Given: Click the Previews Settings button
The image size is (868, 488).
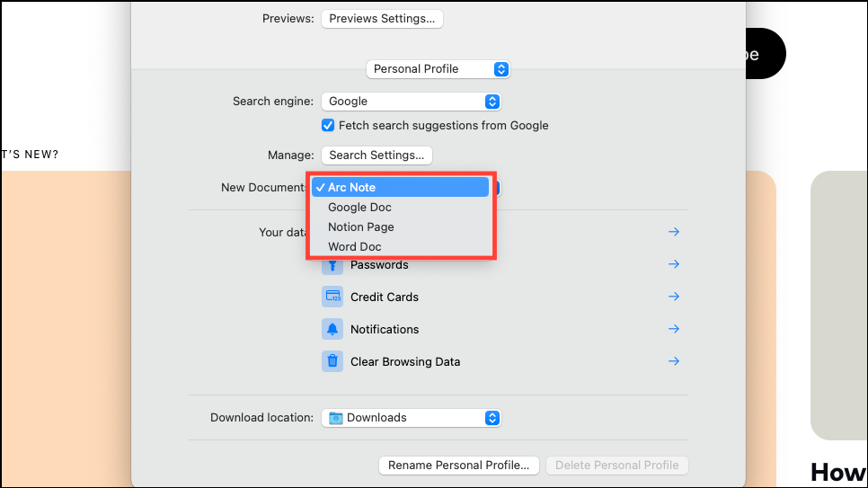Looking at the screenshot, I should (x=382, y=18).
